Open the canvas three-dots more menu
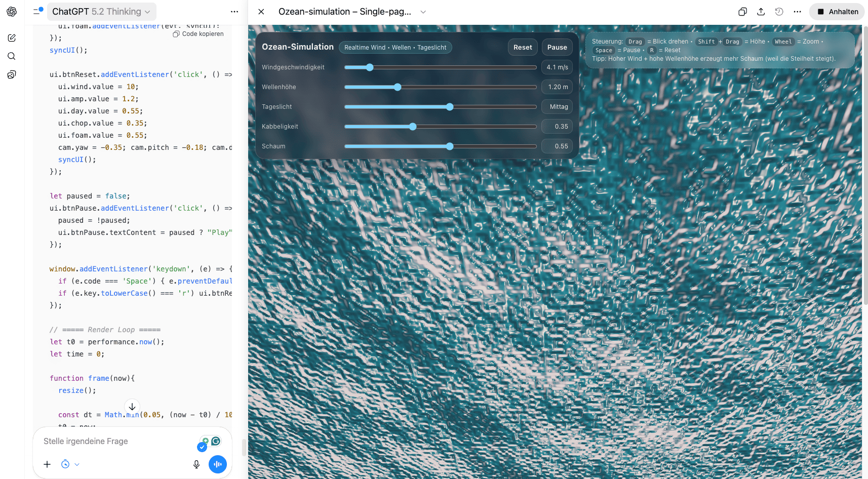This screenshot has height=479, width=868. (x=797, y=12)
